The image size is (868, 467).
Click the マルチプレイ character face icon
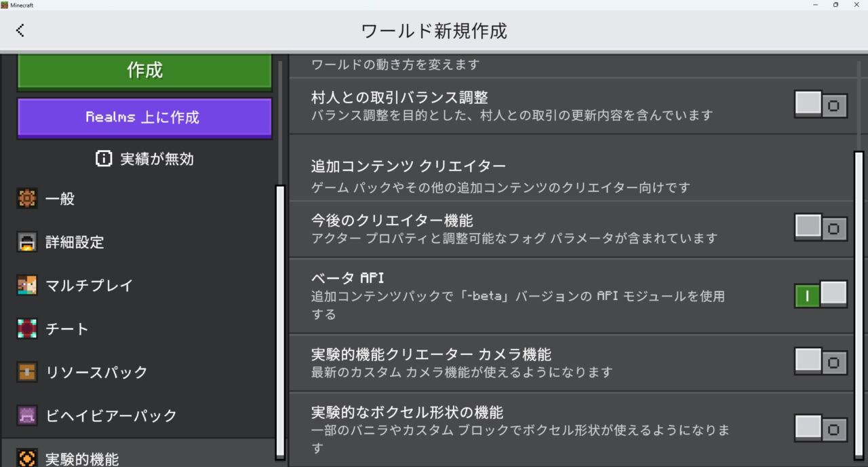pos(27,286)
